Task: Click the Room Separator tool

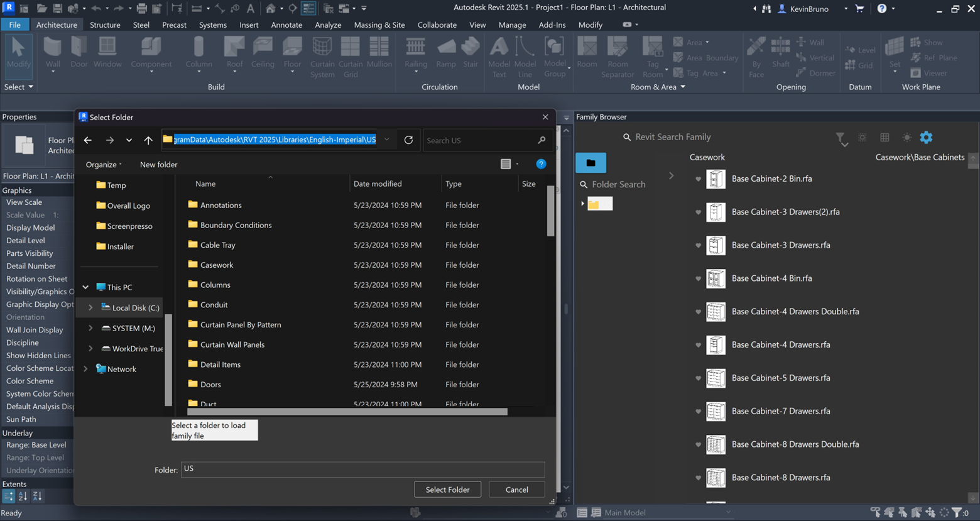Action: (x=618, y=57)
